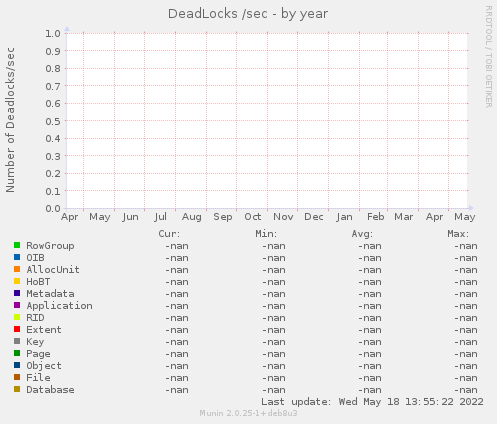The image size is (497, 424).
Task: Click the Max: column header
Action: pos(458,234)
